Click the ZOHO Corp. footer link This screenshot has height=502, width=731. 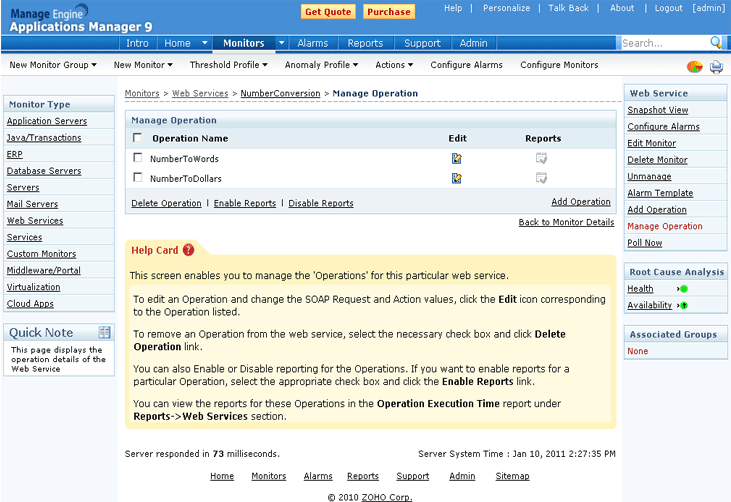tap(387, 497)
